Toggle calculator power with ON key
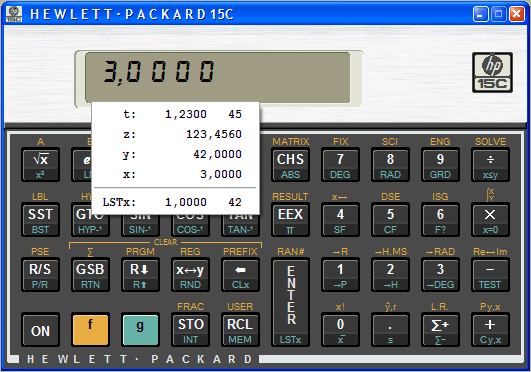 coord(40,329)
